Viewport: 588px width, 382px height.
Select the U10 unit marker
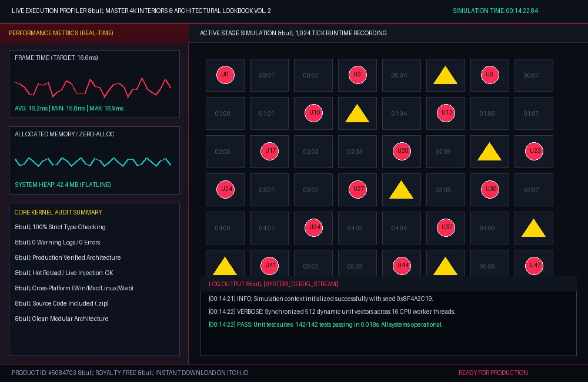(313, 113)
